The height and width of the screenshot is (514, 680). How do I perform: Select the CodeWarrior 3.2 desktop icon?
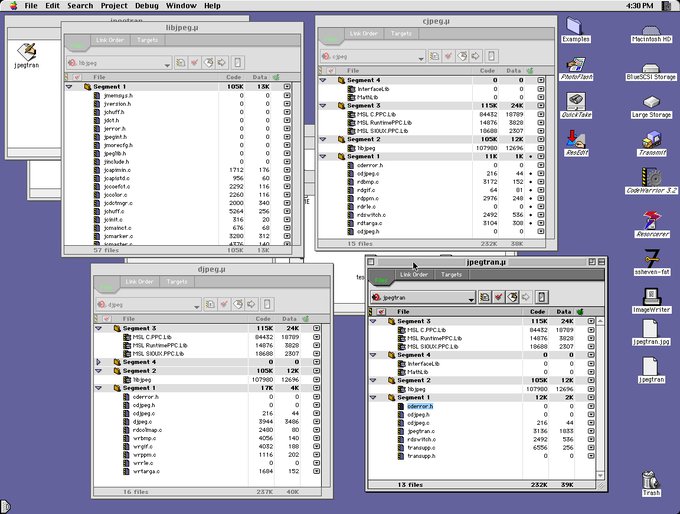pyautogui.click(x=652, y=180)
